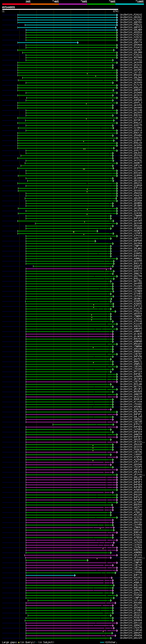Screen dimensions: 146x644
Task: Click the red 20% segment of the color scale
Action: click(x=16, y=4)
